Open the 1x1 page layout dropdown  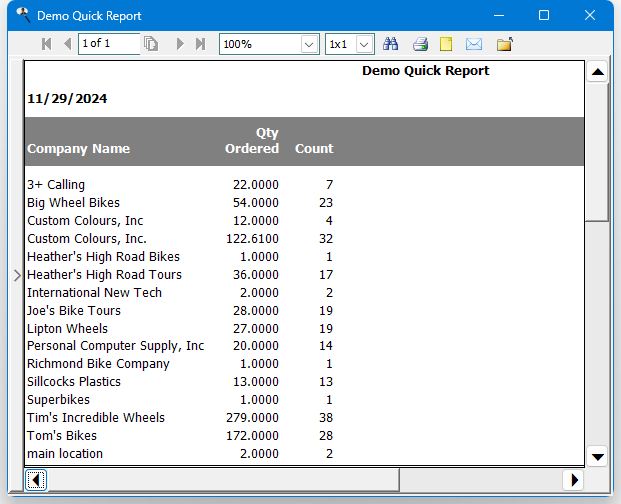click(x=364, y=44)
